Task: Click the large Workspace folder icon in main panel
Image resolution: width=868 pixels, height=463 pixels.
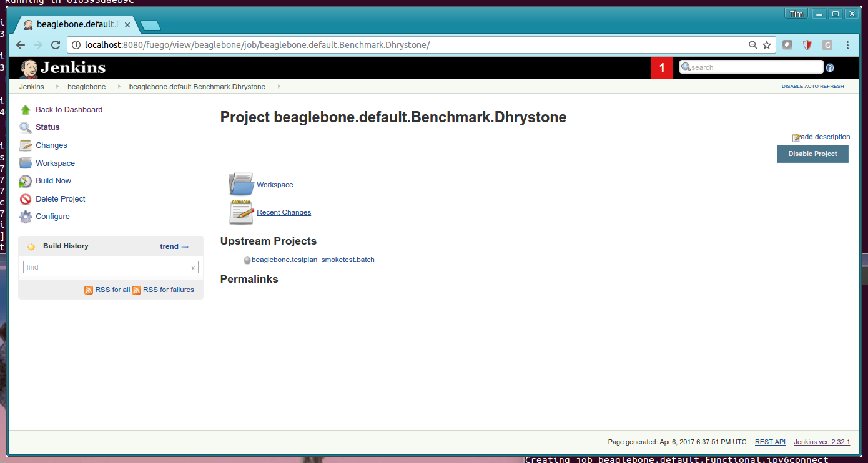Action: point(241,184)
